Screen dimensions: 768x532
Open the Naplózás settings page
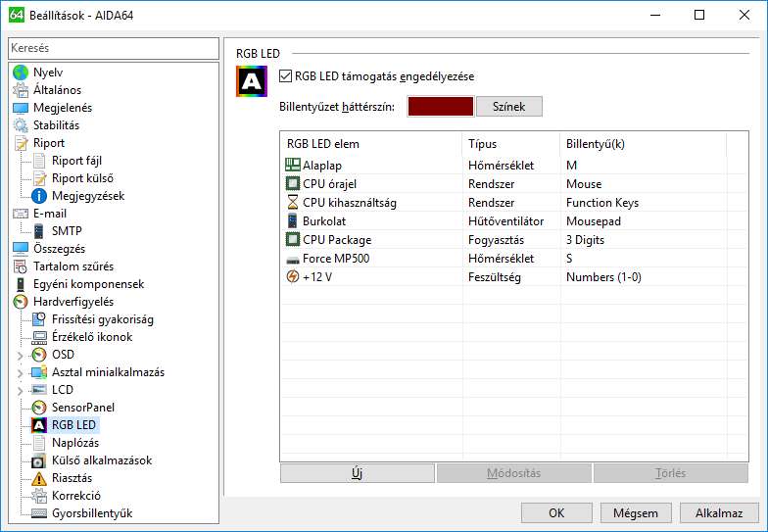74,443
